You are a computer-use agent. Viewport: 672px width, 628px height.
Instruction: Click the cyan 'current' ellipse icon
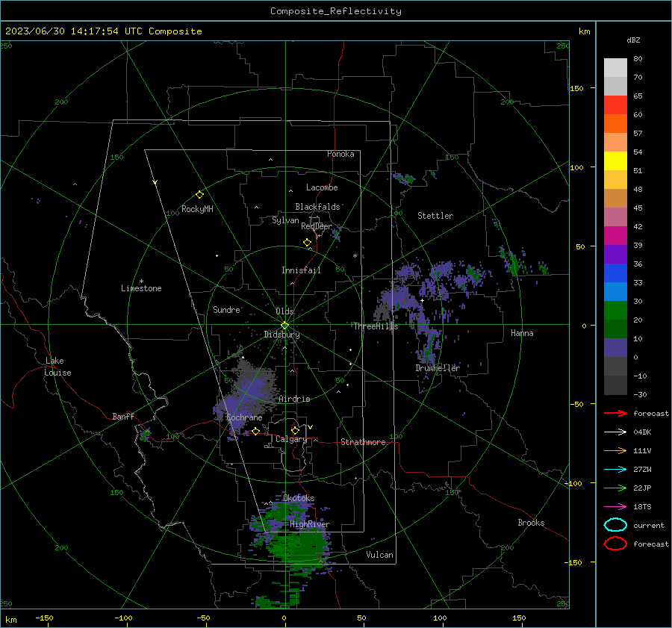[615, 525]
